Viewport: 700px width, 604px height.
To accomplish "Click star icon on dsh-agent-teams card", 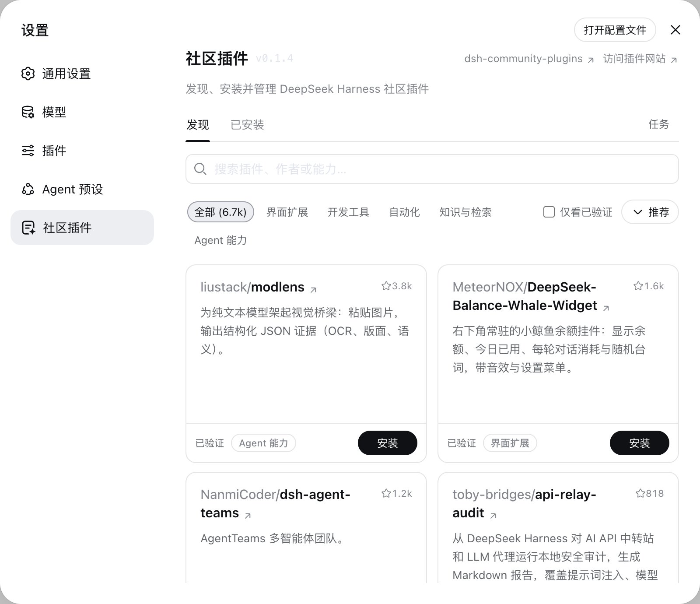I will point(386,493).
